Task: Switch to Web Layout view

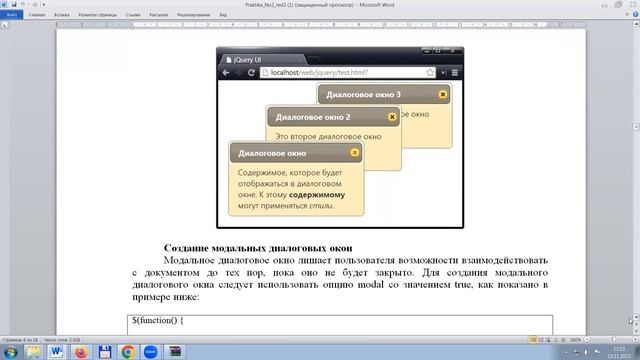Action: point(548,340)
